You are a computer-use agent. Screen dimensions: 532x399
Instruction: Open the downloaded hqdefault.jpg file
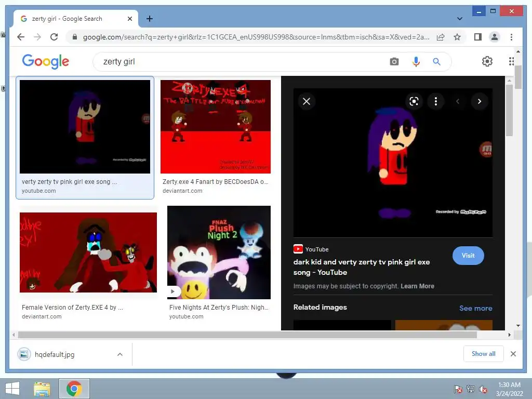[x=54, y=354]
